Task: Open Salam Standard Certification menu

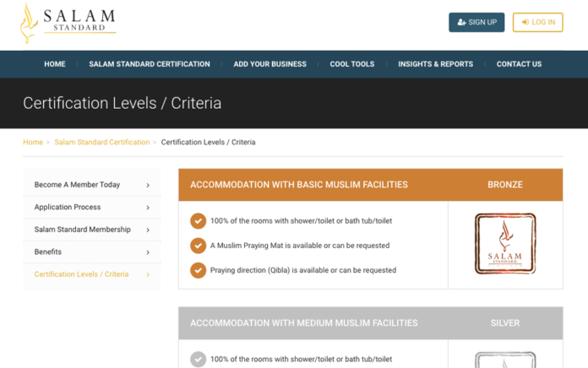Action: tap(150, 64)
